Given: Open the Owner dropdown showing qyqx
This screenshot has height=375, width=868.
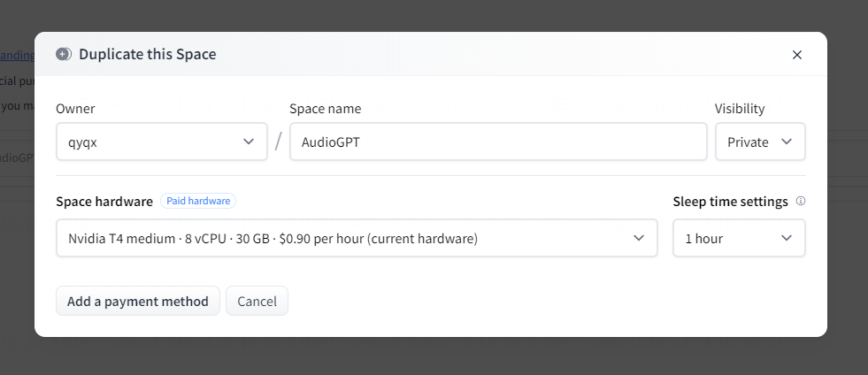Looking at the screenshot, I should 162,142.
